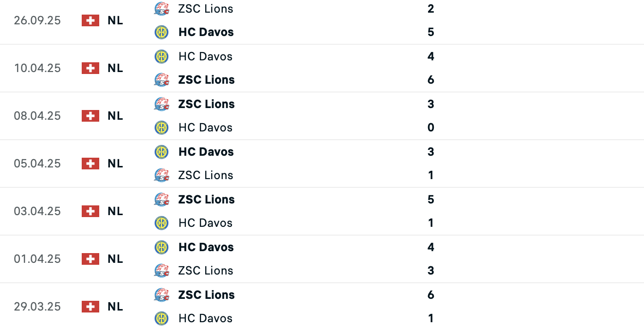The height and width of the screenshot is (330, 644).
Task: Click ZSC Lions score 6 in 29.03.25 match
Action: click(430, 295)
